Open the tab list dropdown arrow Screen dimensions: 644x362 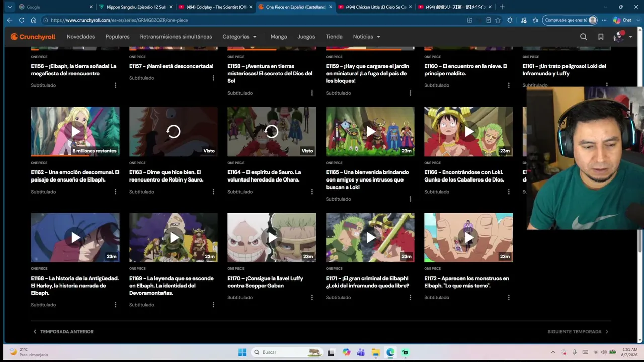point(9,7)
